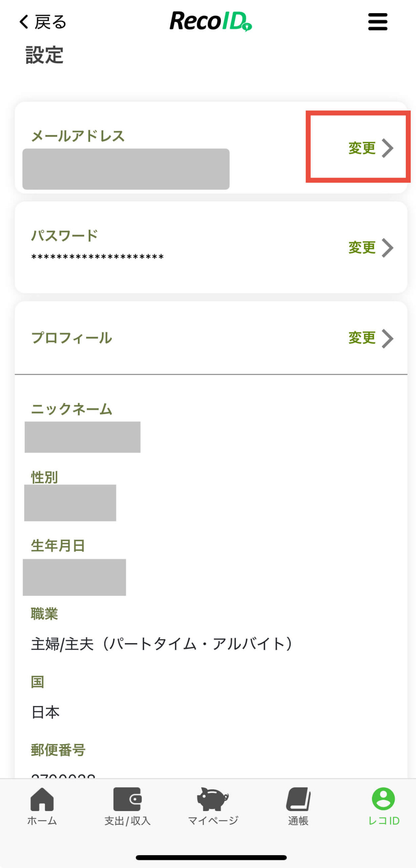Tap the 戻る back text

click(x=50, y=22)
